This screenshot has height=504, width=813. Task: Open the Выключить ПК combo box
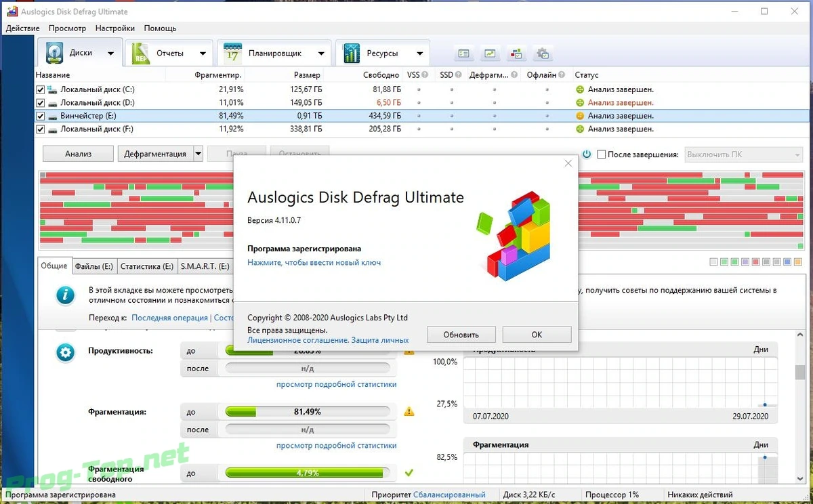[x=743, y=154]
